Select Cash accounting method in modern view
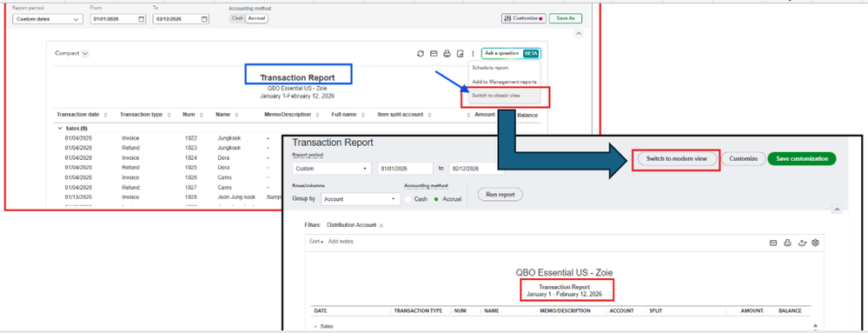The width and height of the screenshot is (868, 333). [236, 18]
